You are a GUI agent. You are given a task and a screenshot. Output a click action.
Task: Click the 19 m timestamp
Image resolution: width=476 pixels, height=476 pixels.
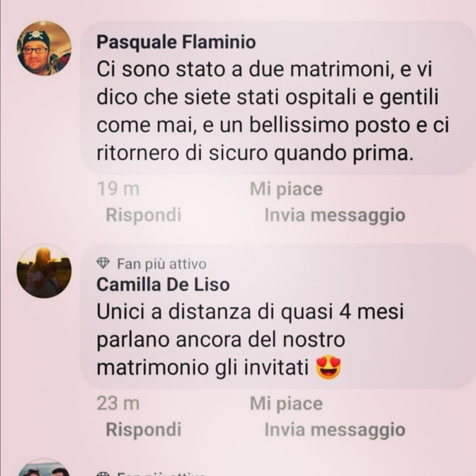click(x=118, y=189)
